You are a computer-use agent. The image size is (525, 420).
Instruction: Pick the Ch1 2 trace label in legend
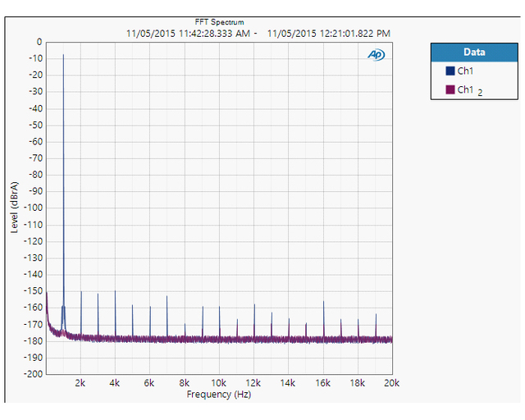pyautogui.click(x=469, y=89)
